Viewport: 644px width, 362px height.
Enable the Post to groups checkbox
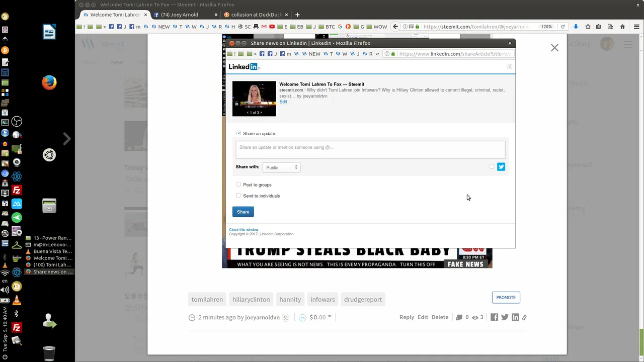click(x=238, y=185)
